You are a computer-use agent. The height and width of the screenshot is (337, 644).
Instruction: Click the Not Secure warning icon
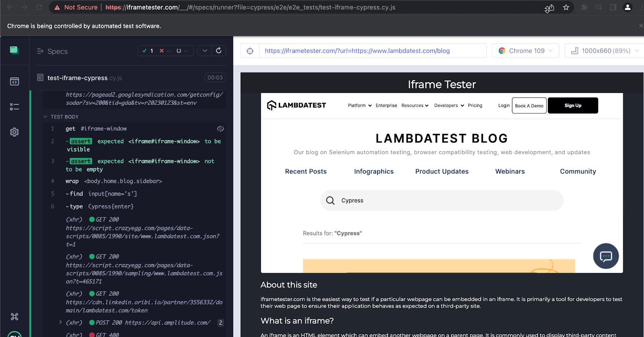58,7
